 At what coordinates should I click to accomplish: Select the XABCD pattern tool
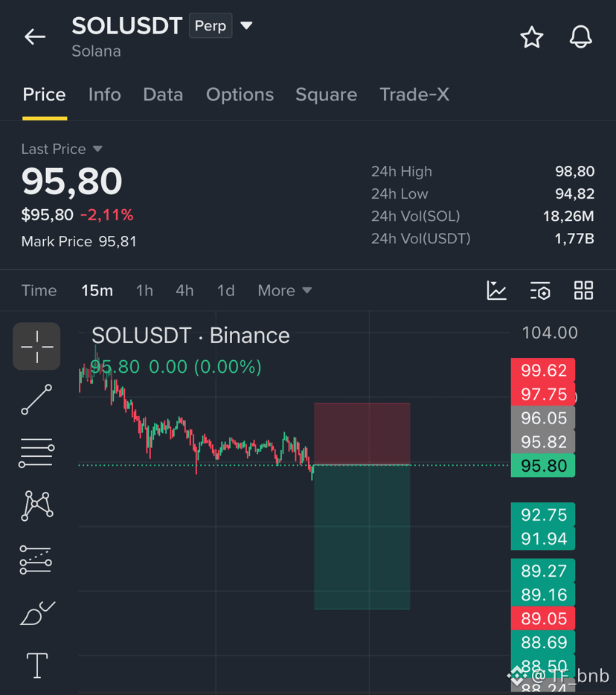36,505
